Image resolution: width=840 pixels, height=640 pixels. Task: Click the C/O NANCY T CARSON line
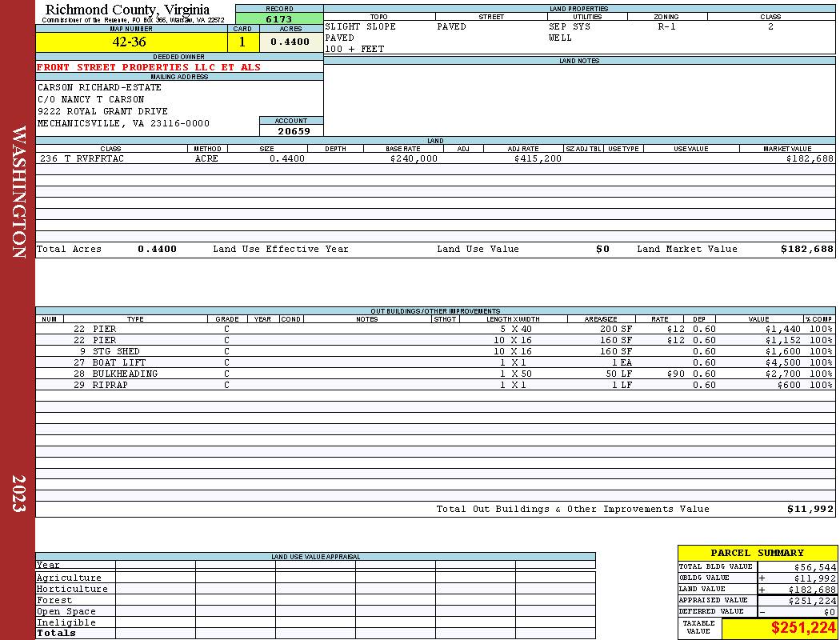[x=90, y=99]
